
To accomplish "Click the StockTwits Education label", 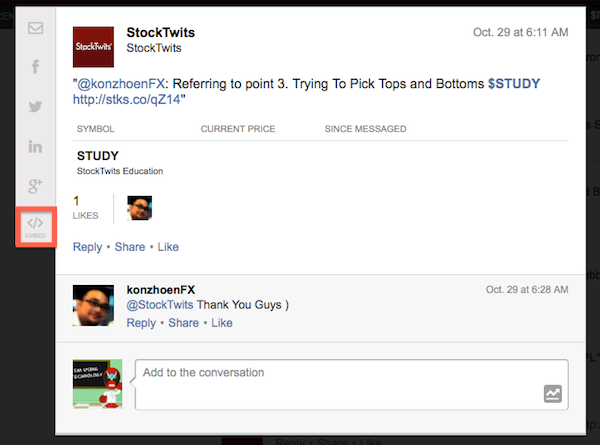I will [x=120, y=171].
